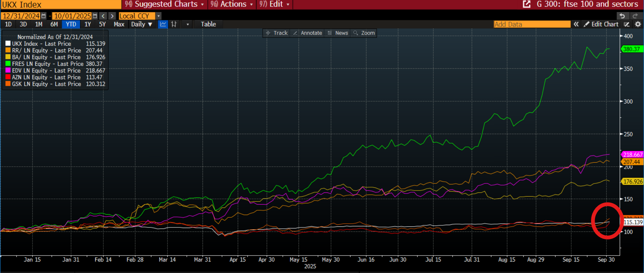Switch to line chart type icon
The image size is (644, 273).
[163, 24]
